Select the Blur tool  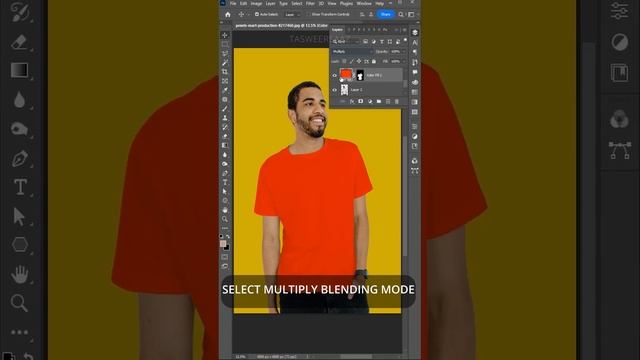click(x=225, y=155)
